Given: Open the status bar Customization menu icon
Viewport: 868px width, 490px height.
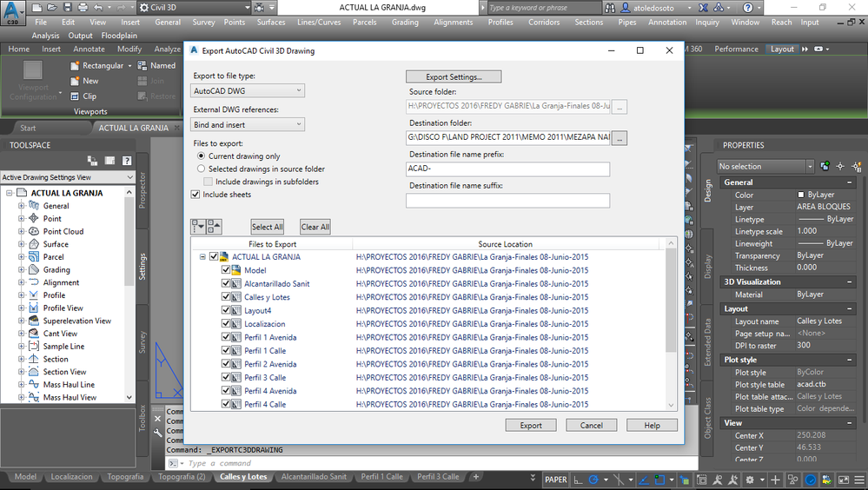Looking at the screenshot, I should coord(859,480).
